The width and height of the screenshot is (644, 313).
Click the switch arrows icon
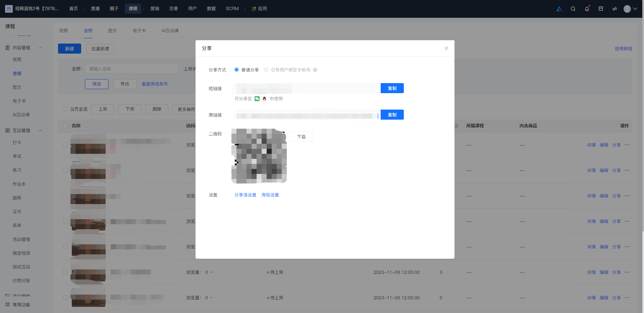tap(614, 9)
